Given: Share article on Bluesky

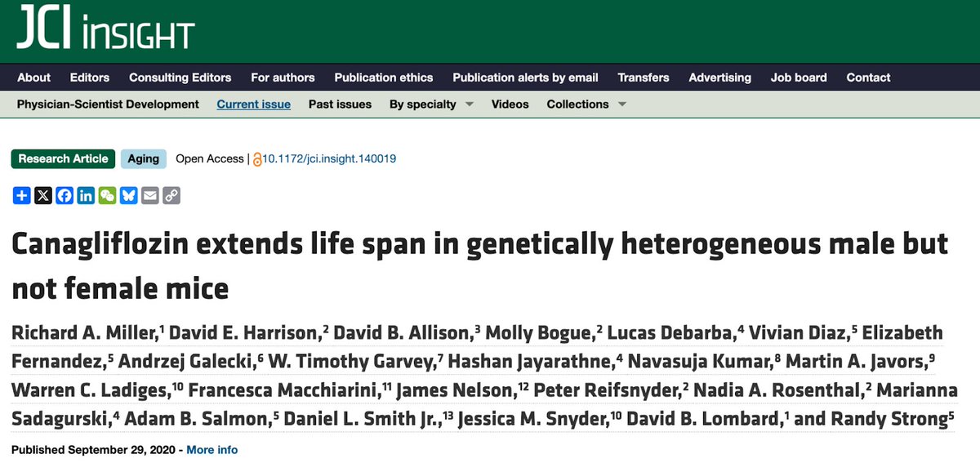Looking at the screenshot, I should 128,195.
